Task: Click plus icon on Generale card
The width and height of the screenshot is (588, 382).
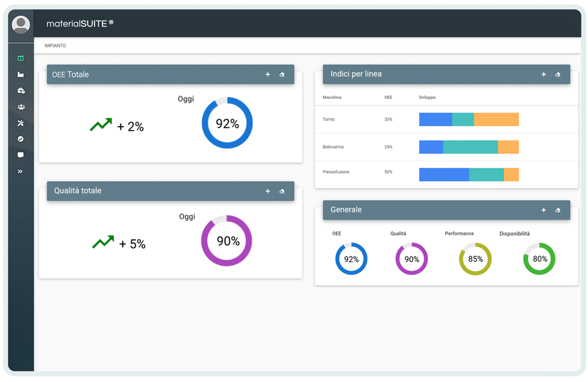Action: 543,210
